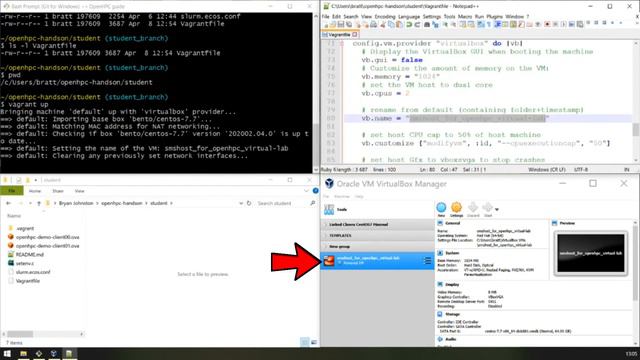Select the README.md file
Image resolution: width=640 pixels, height=360 pixels.
coord(29,255)
